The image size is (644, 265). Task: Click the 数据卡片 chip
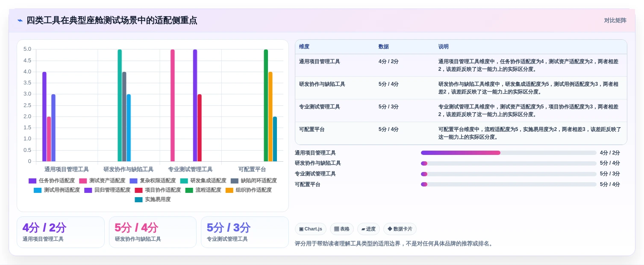400,229
